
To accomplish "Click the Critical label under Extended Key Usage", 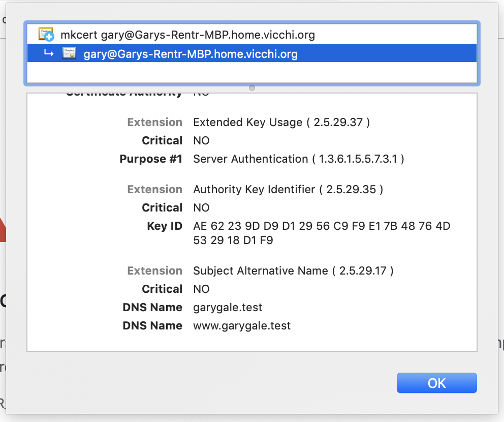I will tap(162, 140).
